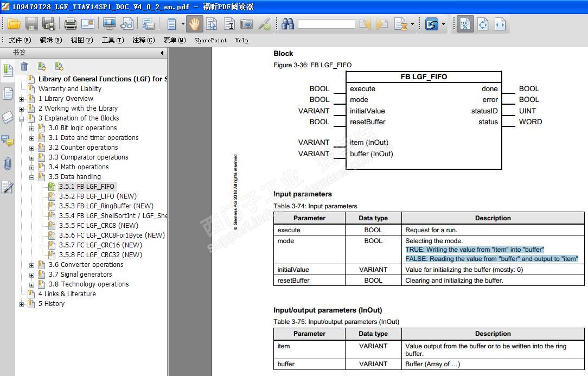Viewport: 588px width, 376px height.
Task: Select bookmark 3.5.8 FC LGF_CRC32 (NEW)
Action: click(x=100, y=255)
